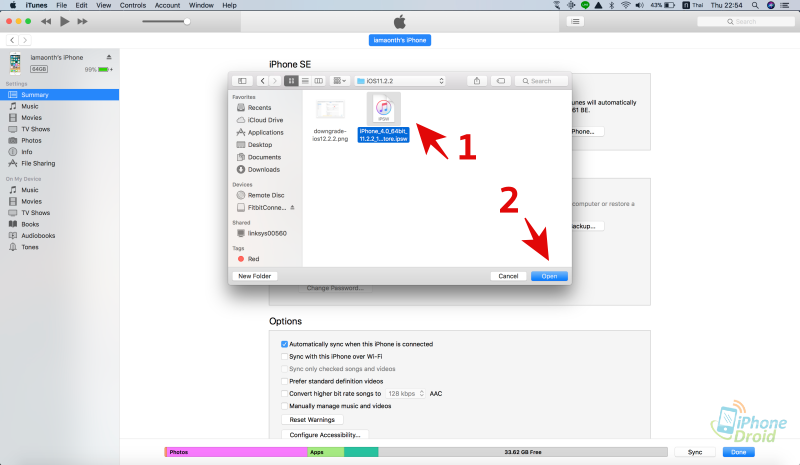Go back using file dialog back arrow
The width and height of the screenshot is (800, 465).
[x=262, y=80]
